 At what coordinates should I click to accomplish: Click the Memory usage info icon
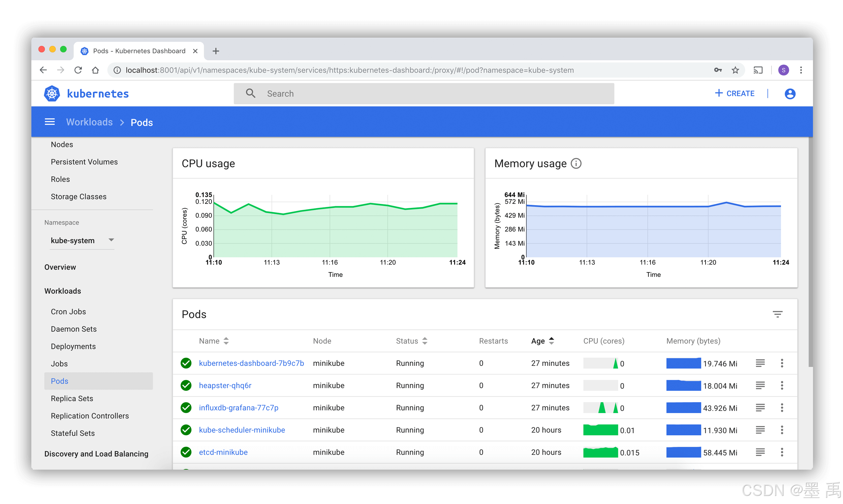click(x=576, y=164)
